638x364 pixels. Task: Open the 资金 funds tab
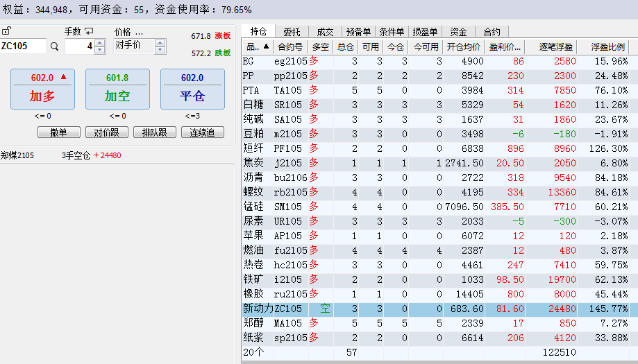coord(459,32)
